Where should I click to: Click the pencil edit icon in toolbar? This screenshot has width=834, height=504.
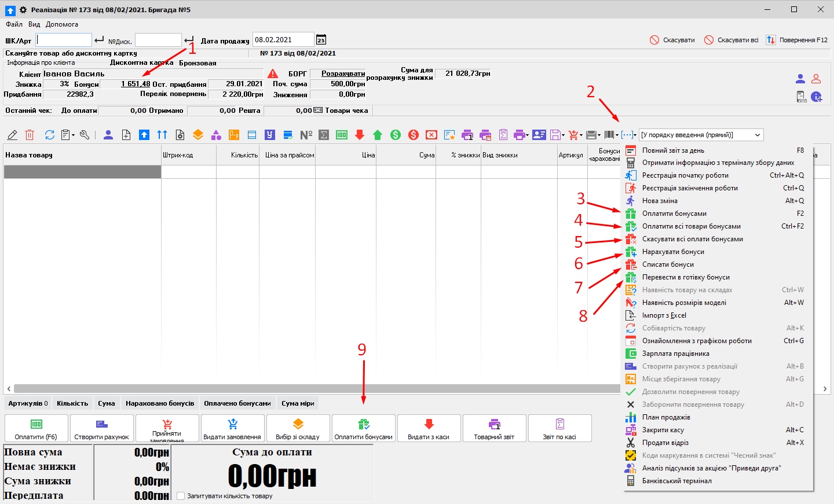click(x=12, y=135)
